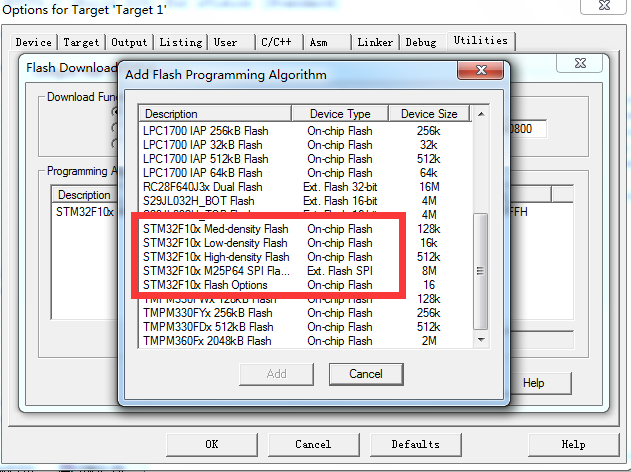Viewport: 631px width, 472px height.
Task: Click the algorithm list scroll down arrow
Action: tap(481, 340)
